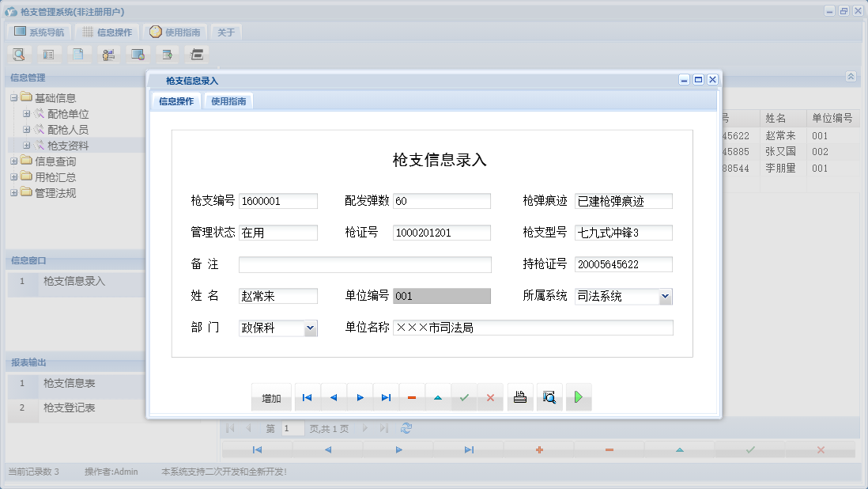Screen dimensions: 868x489
Task: Click the print icon in the entry form
Action: pyautogui.click(x=519, y=397)
